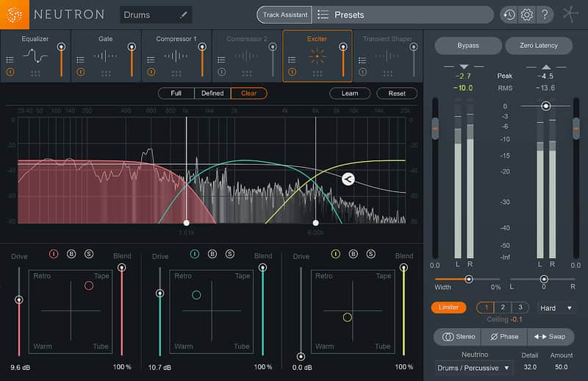Select the Defined exciter mode
588x381 pixels.
212,93
